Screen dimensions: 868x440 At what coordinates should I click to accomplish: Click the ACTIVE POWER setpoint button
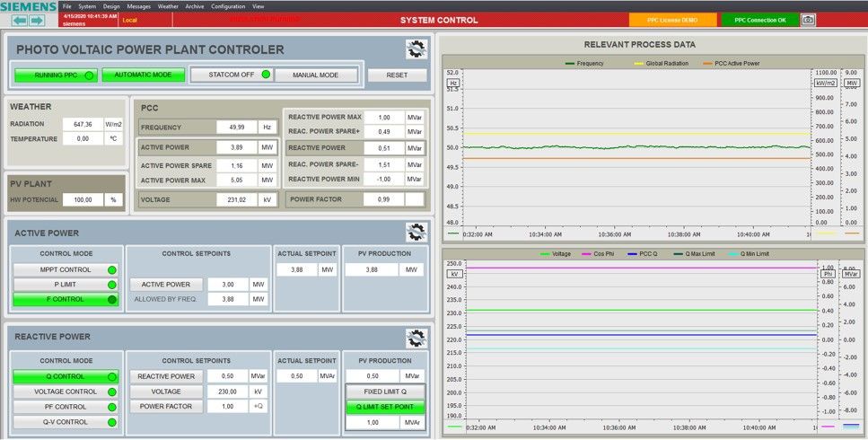click(166, 285)
